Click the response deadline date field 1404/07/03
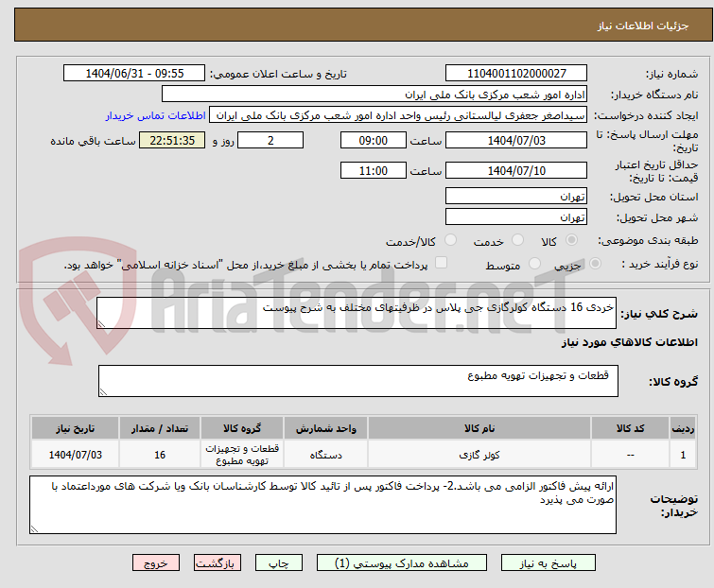 516,140
